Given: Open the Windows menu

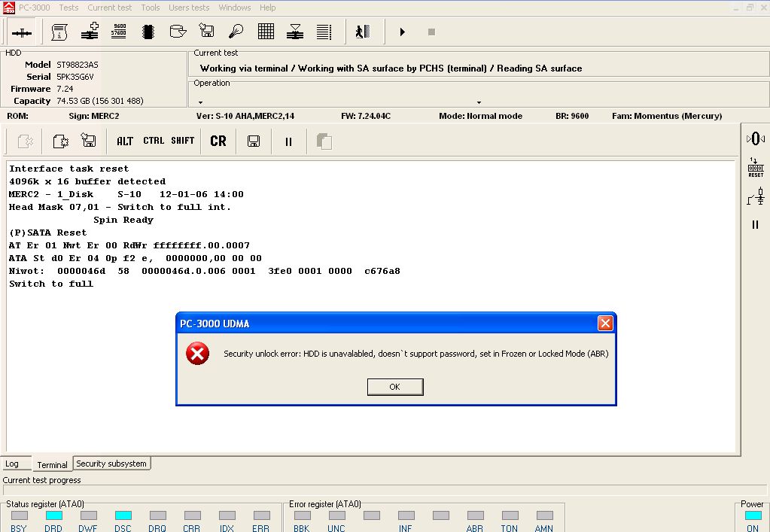Looking at the screenshot, I should (235, 8).
